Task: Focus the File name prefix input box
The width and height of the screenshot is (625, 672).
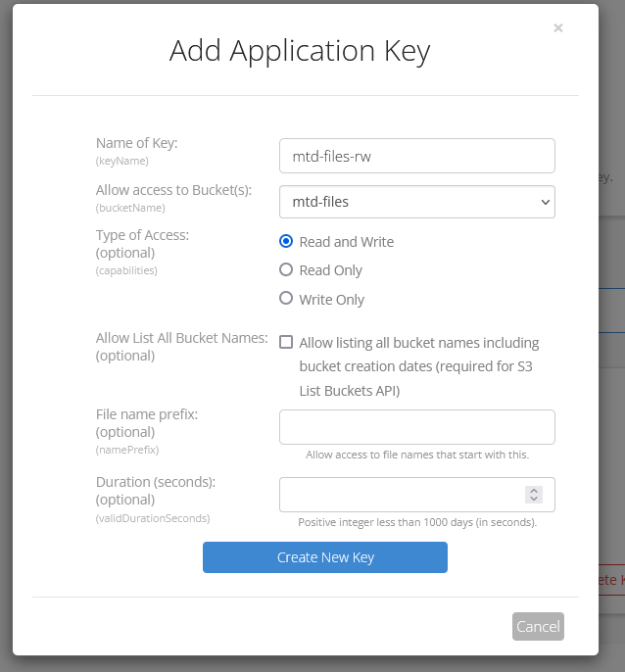Action: tap(416, 427)
